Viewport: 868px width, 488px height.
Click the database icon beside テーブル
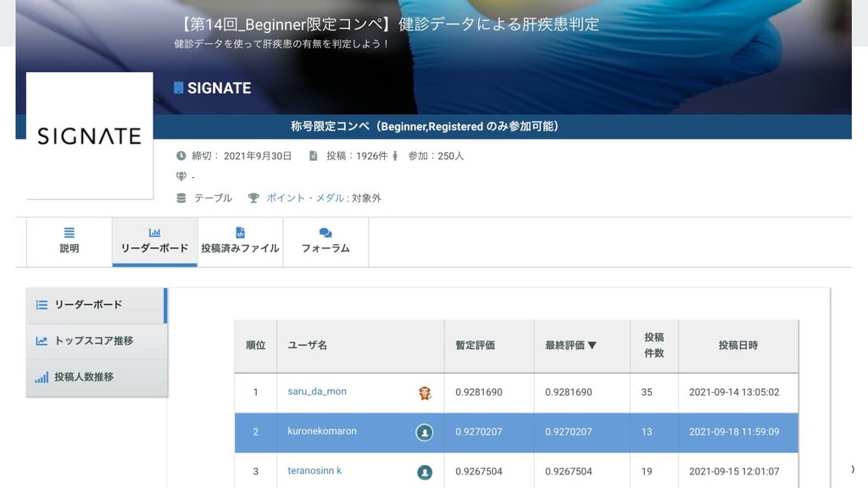pyautogui.click(x=181, y=198)
